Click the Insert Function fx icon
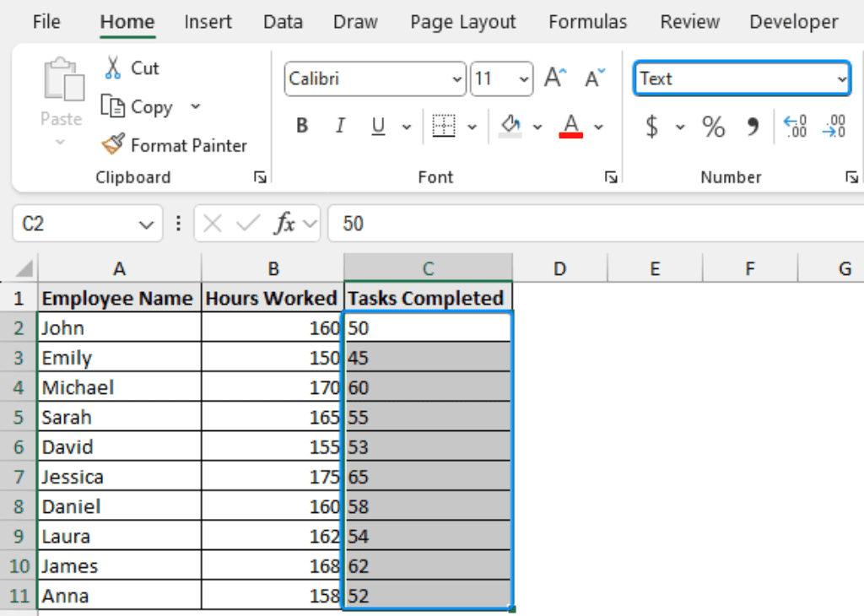 (x=284, y=224)
